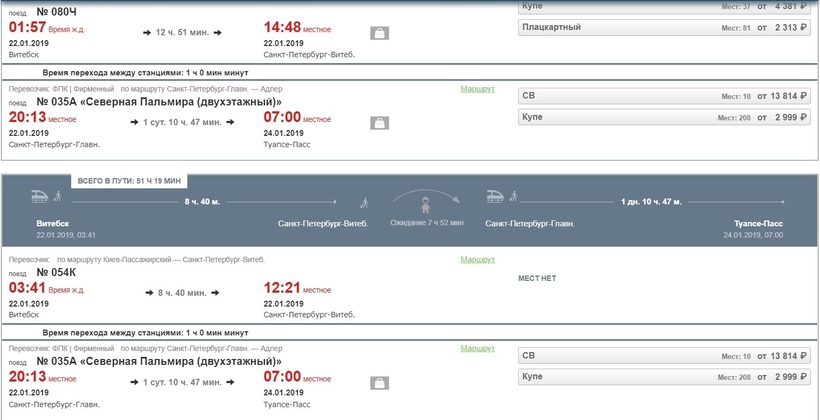Choose Купе 2 999 ₽ in bottom 035А block
This screenshot has height=420, width=820.
coord(664,377)
